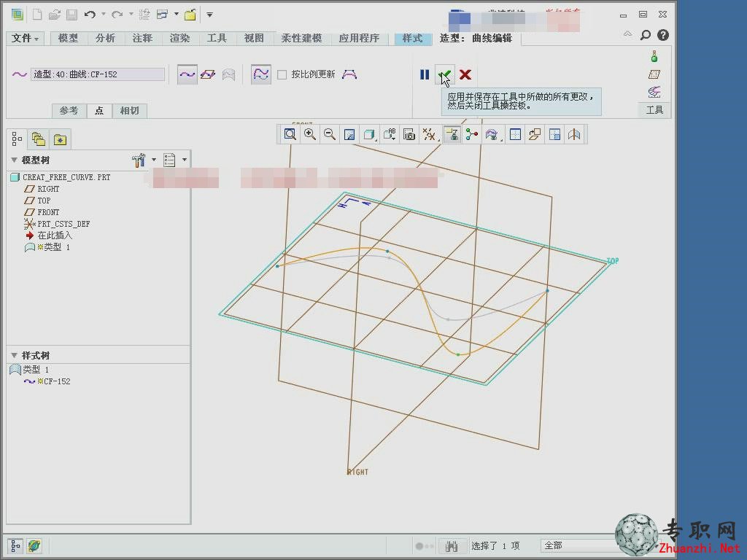
Task: Switch to the 应用程序 ribbon tab
Action: 359,38
